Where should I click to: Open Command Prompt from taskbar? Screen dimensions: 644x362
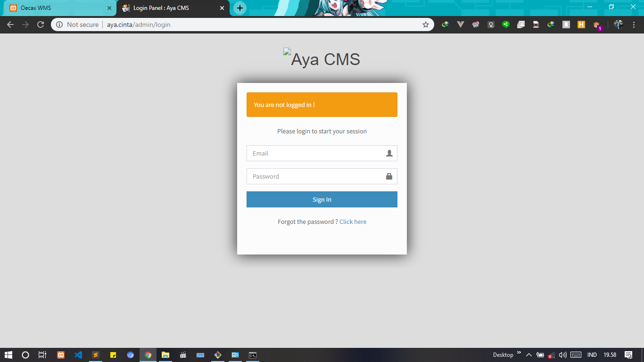[253, 355]
